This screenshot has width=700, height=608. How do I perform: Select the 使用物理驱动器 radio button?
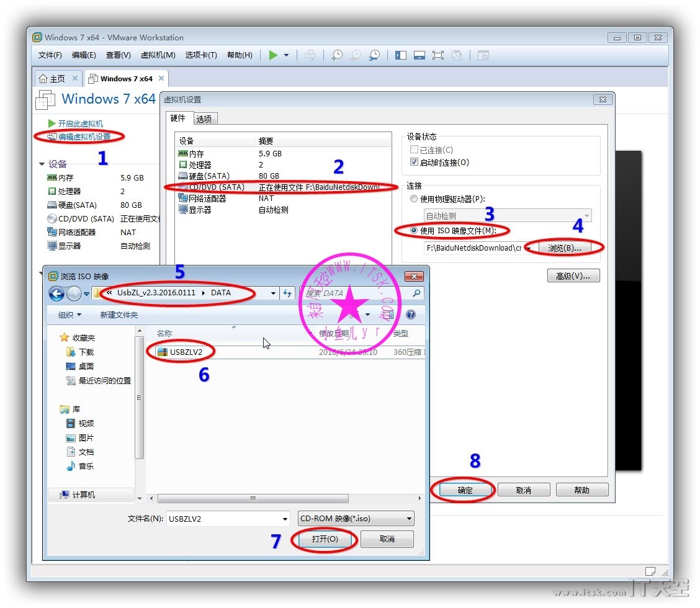pyautogui.click(x=414, y=199)
